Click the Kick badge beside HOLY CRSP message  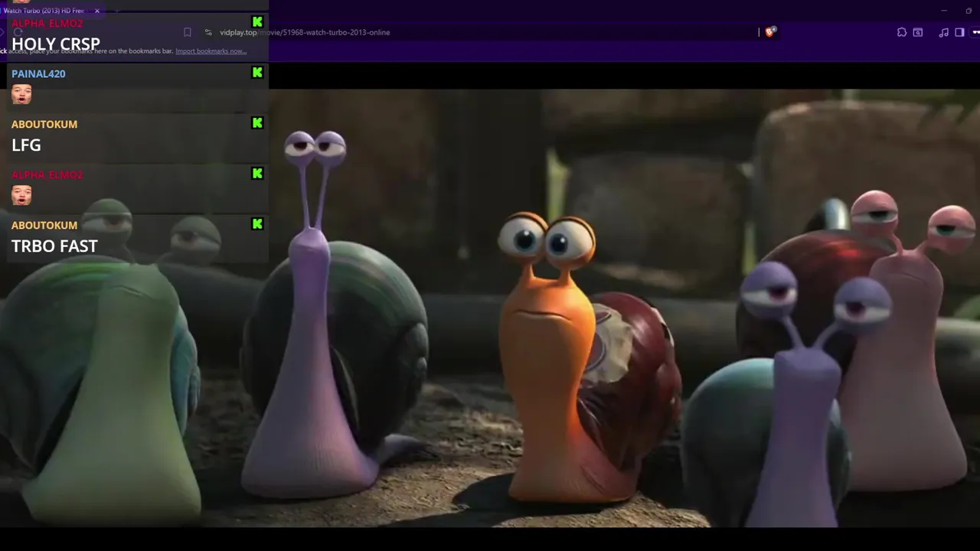tap(257, 22)
